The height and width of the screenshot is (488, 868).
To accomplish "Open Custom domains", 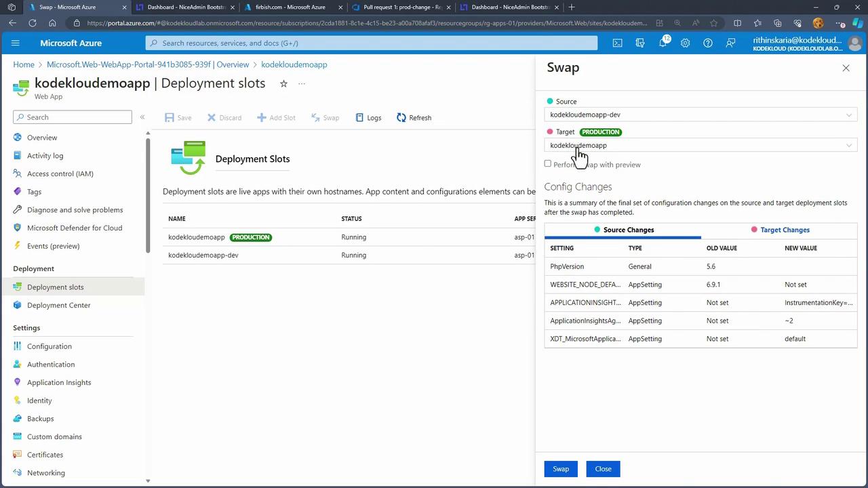I will (54, 436).
